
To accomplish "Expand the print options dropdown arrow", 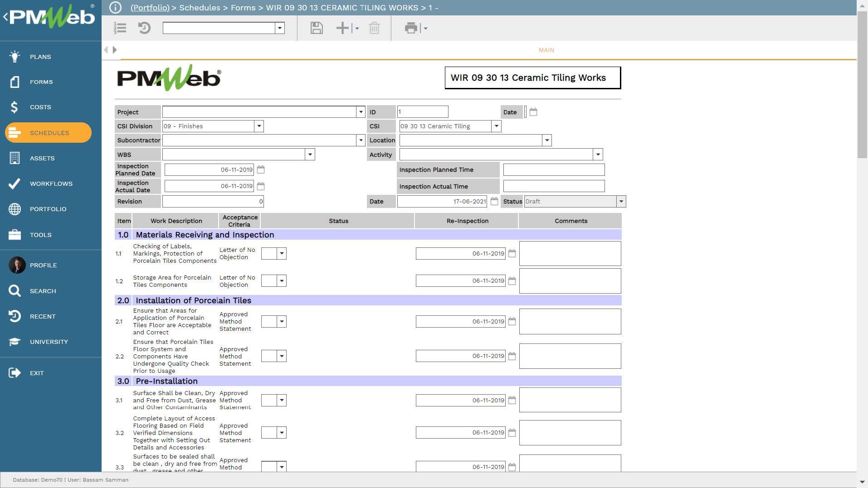I will 425,29.
